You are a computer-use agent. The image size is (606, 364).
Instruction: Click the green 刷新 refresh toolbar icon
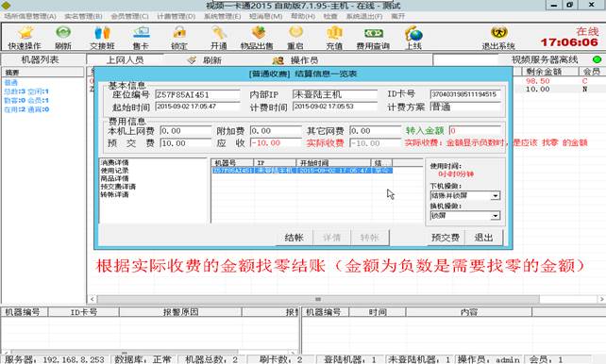pos(63,38)
